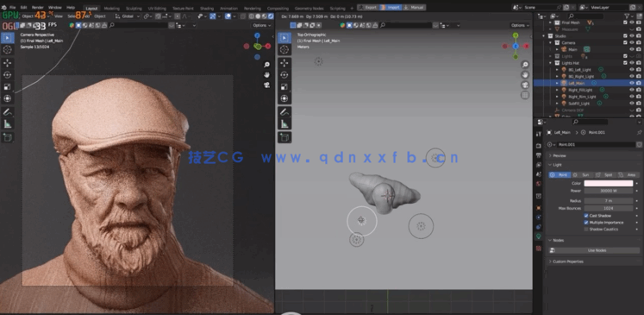Image resolution: width=644 pixels, height=315 pixels.
Task: Click the zoom magnifier in Top Orthographic viewport
Action: tap(525, 65)
